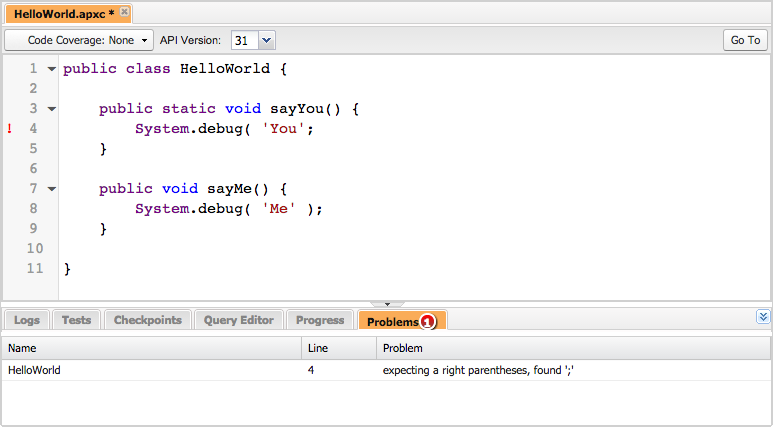The height and width of the screenshot is (427, 773).
Task: Select the HelloWorld.apxc editor tab
Action: pyautogui.click(x=68, y=13)
